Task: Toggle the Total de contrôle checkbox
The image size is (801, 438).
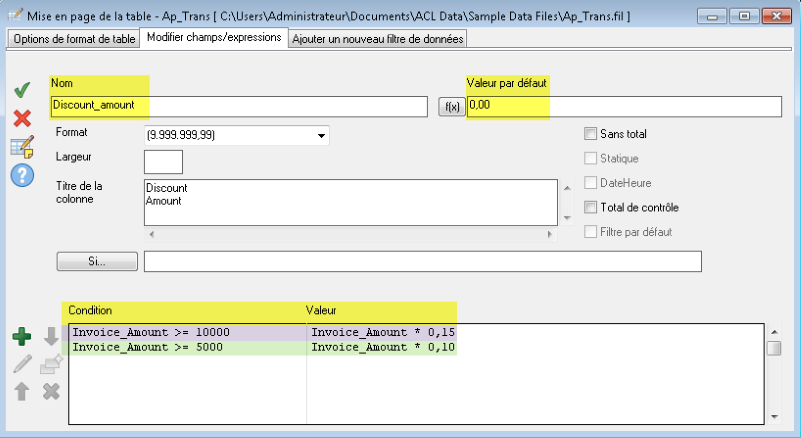Action: point(590,208)
